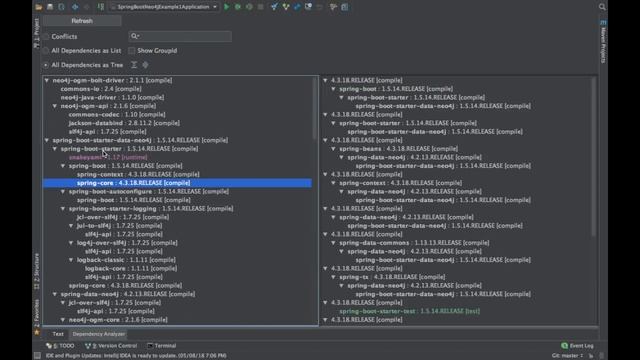Click the IDE and Plugin Updates status message

coord(136,356)
